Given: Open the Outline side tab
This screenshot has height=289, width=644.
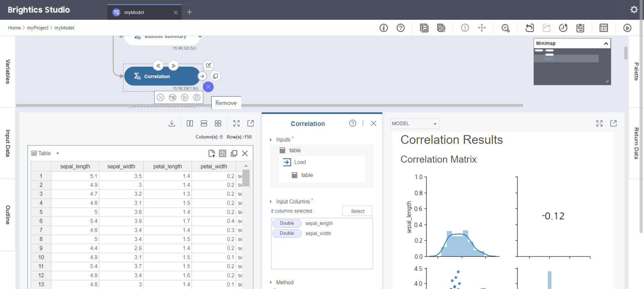Looking at the screenshot, I should (x=8, y=215).
